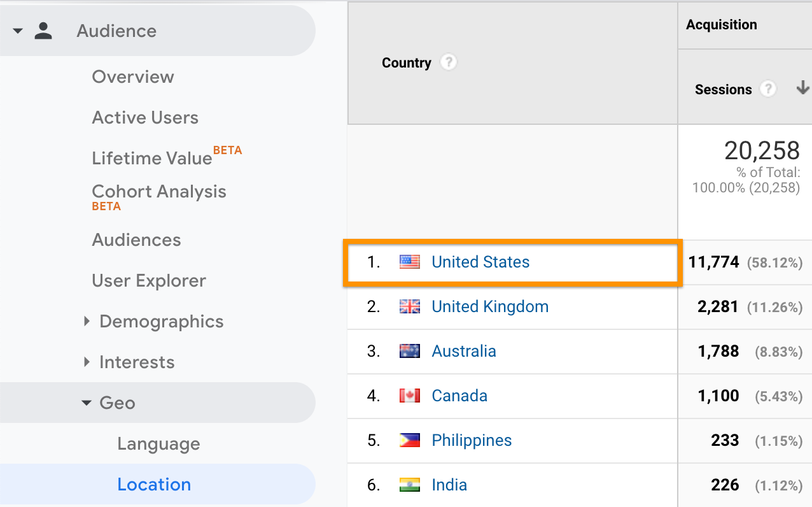Collapse the Audience section arrow

[18, 31]
